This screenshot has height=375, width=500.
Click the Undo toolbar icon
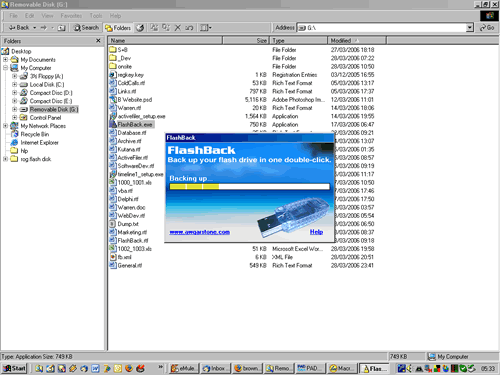tap(189, 28)
